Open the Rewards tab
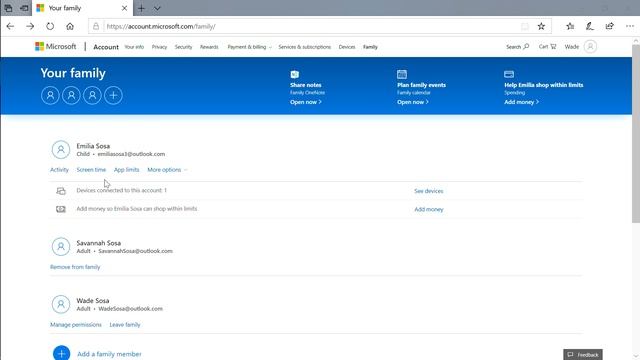The image size is (640, 360). click(209, 47)
